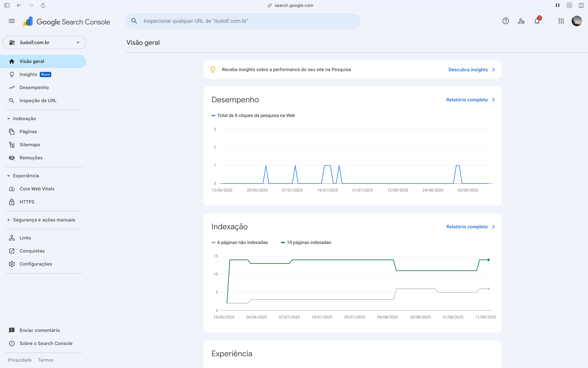The image size is (588, 368).
Task: Open the hamburger navigation menu
Action: click(x=11, y=21)
